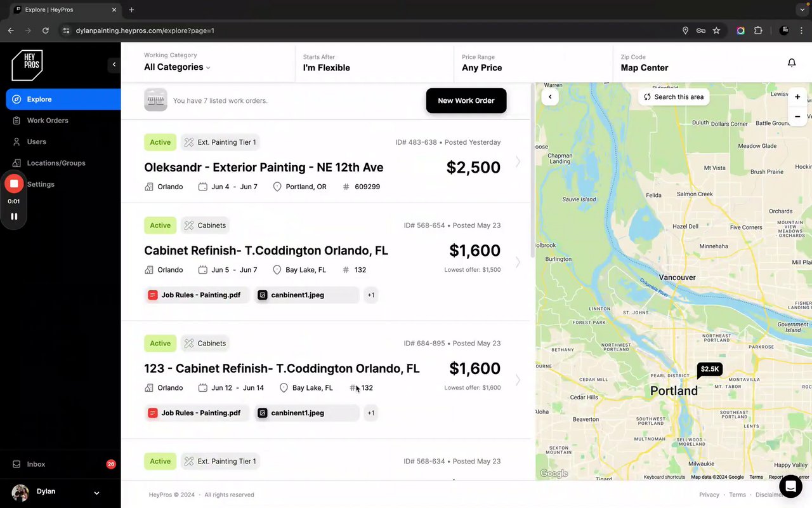
Task: Click the New Work Order button
Action: [x=466, y=100]
